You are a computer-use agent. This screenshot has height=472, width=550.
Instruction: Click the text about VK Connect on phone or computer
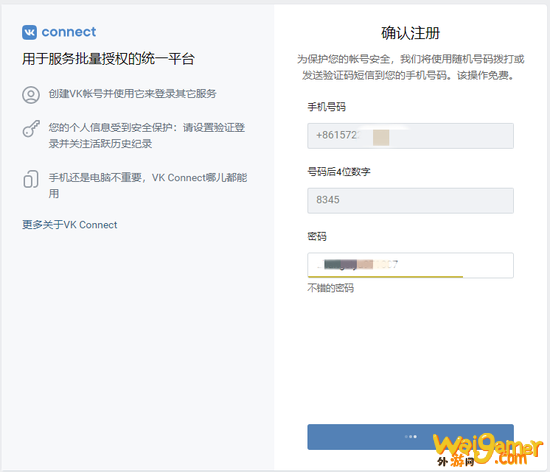[148, 186]
